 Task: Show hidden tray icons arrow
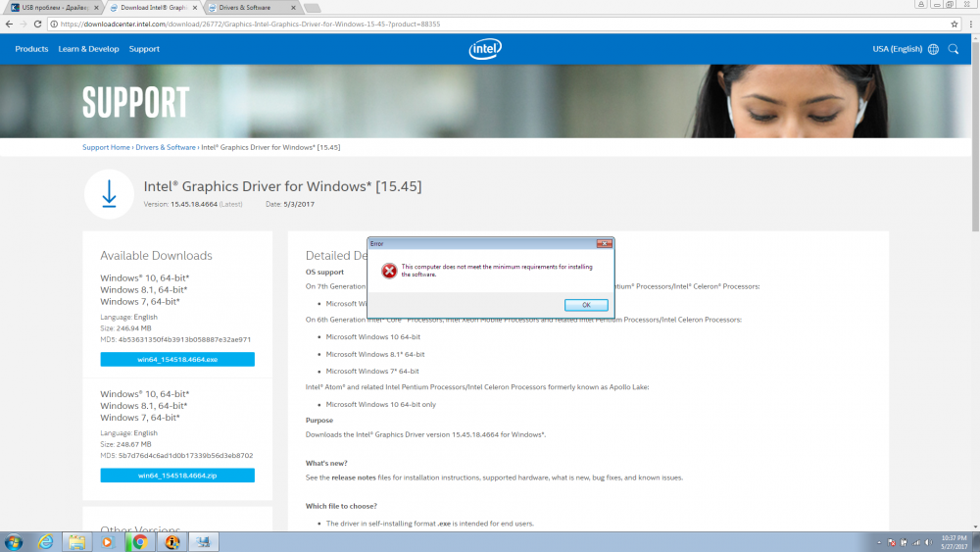pyautogui.click(x=879, y=542)
